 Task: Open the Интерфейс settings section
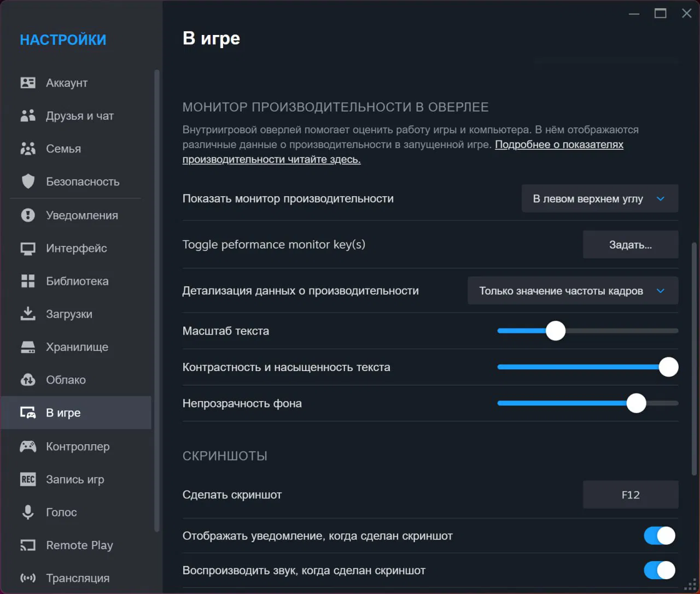(x=77, y=248)
